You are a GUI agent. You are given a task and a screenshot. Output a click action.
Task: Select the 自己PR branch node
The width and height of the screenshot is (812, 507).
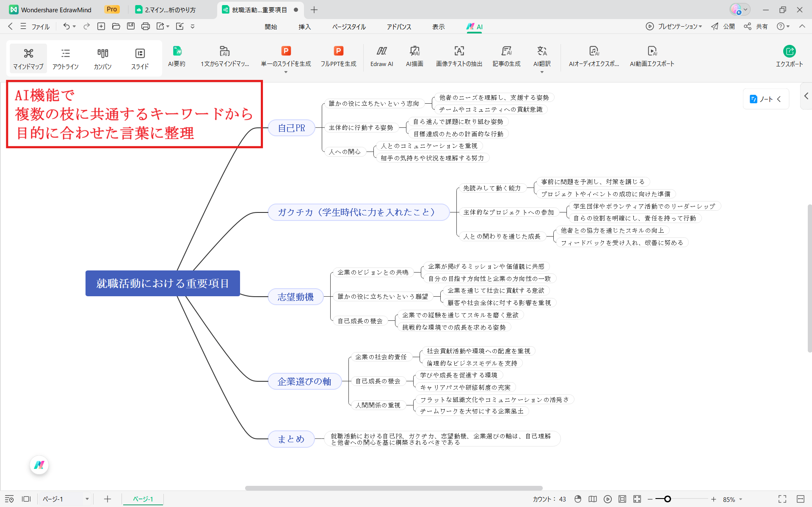(291, 128)
